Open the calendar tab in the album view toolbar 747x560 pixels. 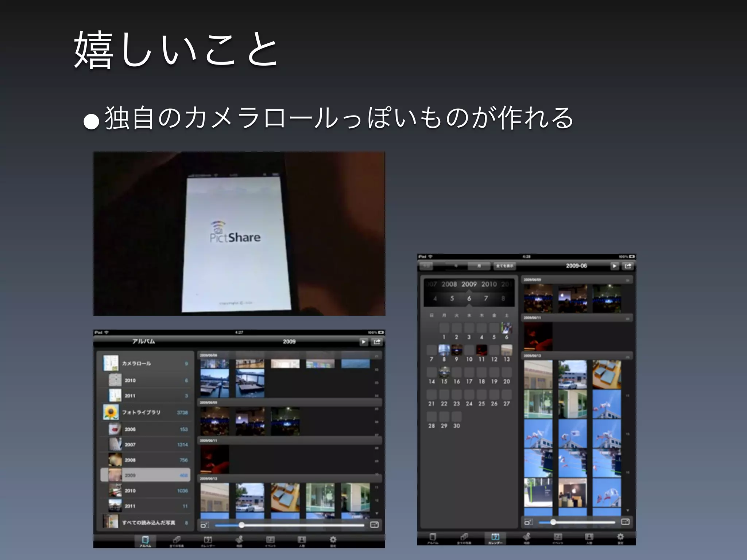tap(208, 540)
